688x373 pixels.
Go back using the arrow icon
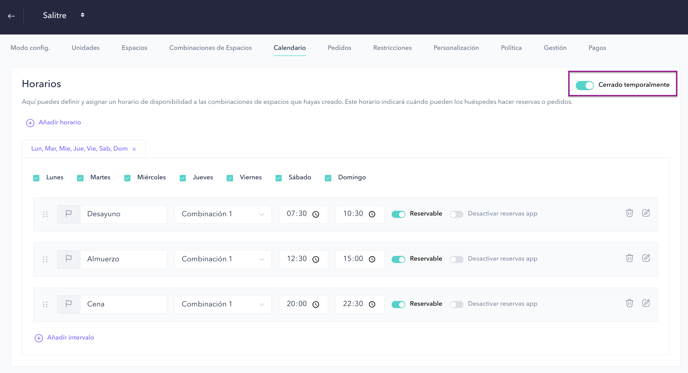[x=11, y=16]
